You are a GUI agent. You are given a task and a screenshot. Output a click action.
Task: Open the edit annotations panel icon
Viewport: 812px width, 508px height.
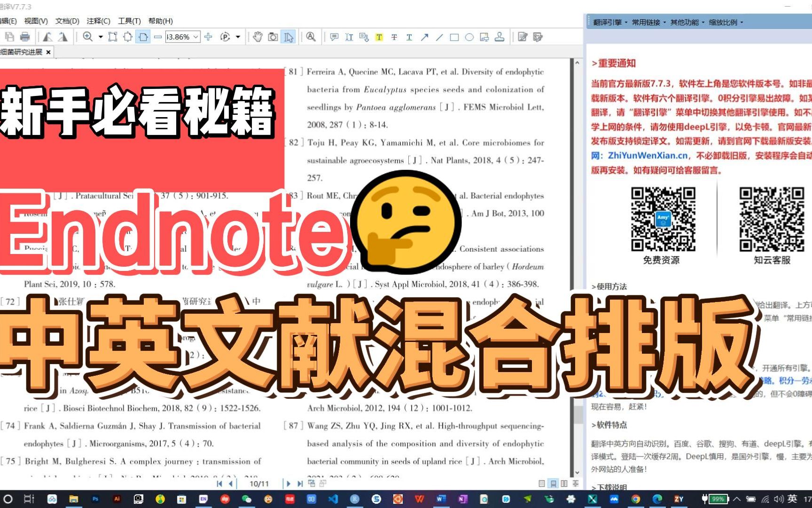coord(523,37)
